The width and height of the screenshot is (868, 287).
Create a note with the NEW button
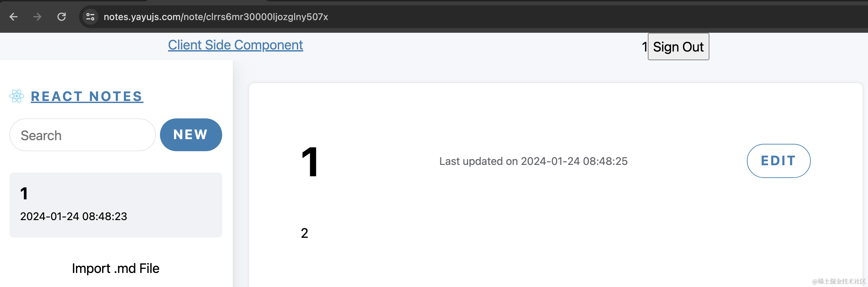(x=191, y=135)
